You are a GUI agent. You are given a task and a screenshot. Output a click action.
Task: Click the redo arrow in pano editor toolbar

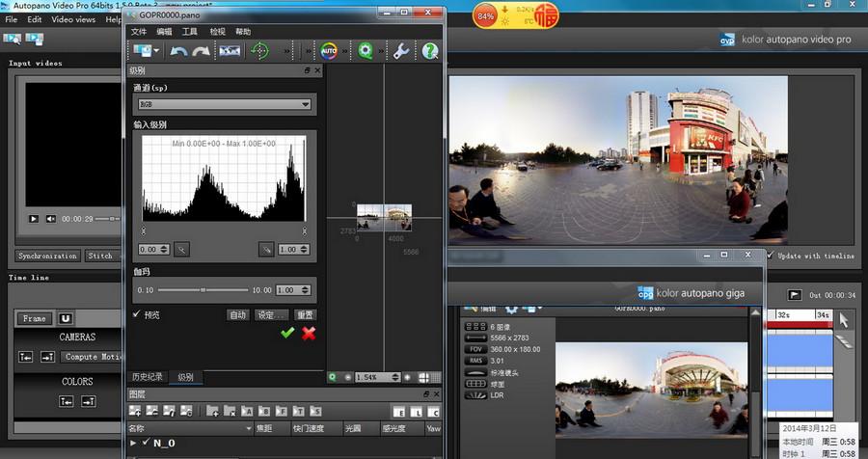(x=201, y=51)
